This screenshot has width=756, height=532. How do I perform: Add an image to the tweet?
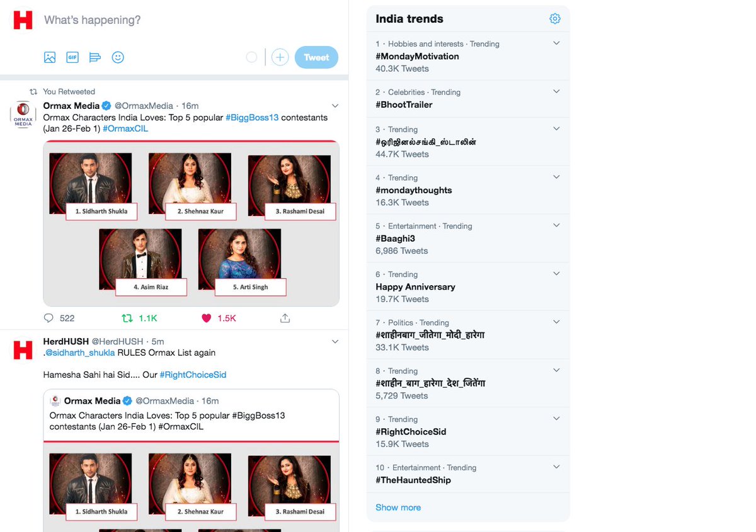click(50, 57)
